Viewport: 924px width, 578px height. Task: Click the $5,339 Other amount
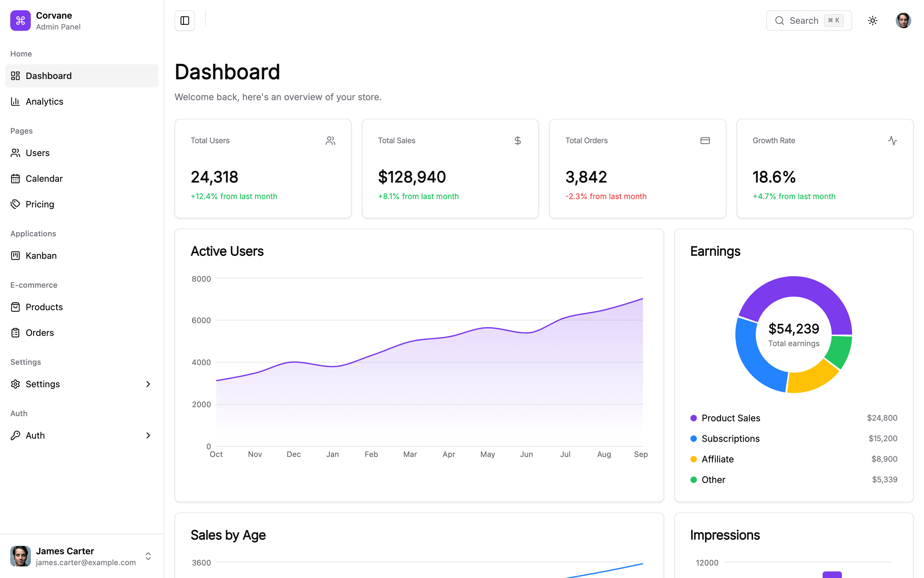[885, 480]
